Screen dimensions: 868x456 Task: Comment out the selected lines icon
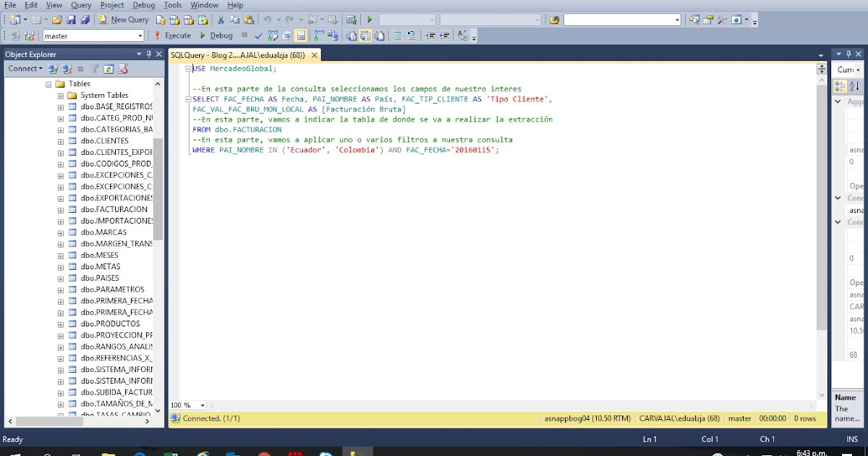[397, 35]
